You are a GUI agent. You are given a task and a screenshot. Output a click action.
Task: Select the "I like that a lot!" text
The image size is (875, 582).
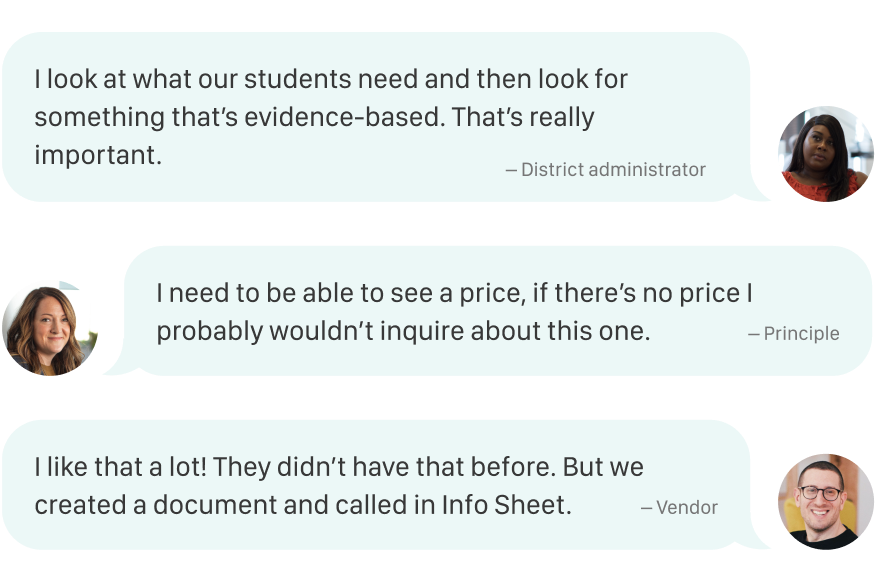pyautogui.click(x=120, y=467)
